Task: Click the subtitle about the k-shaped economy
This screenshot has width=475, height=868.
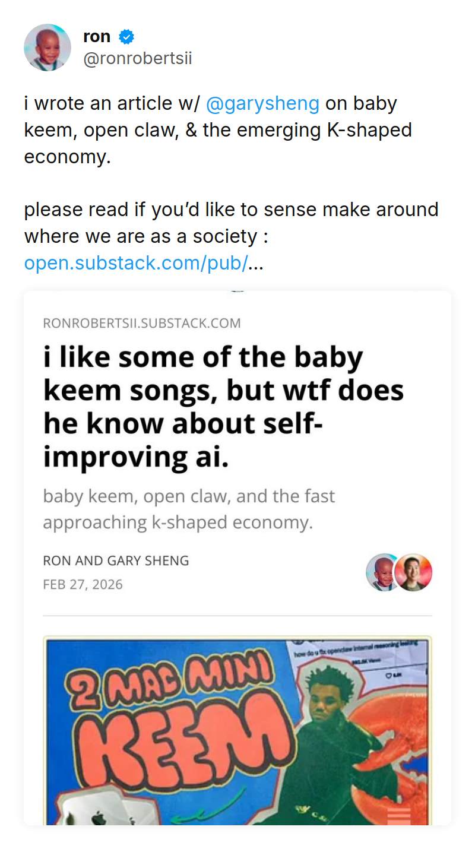Action: tap(189, 509)
